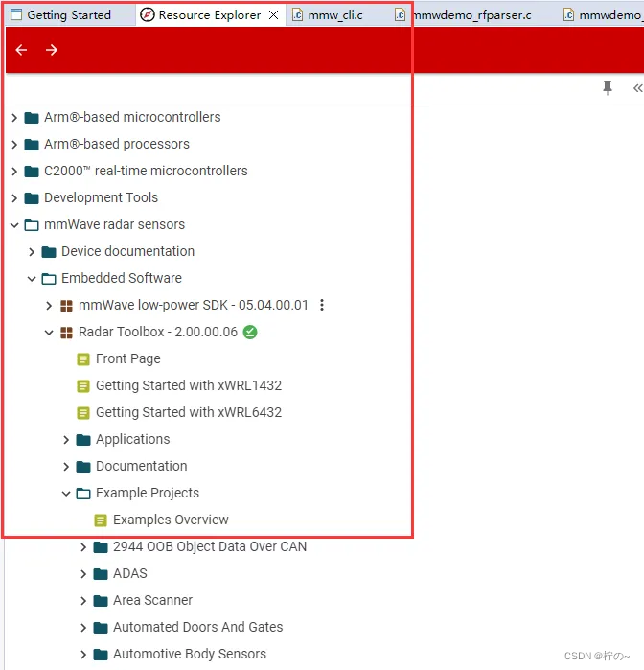This screenshot has width=644, height=670.
Task: Click the mmWave low-power SDK package icon
Action: click(66, 306)
